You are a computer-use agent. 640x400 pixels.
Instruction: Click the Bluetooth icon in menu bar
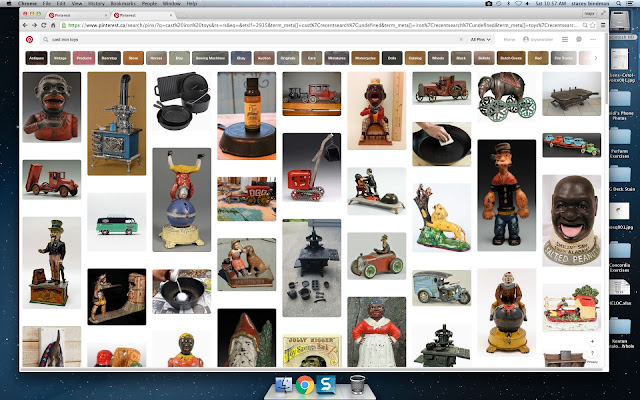509,3
